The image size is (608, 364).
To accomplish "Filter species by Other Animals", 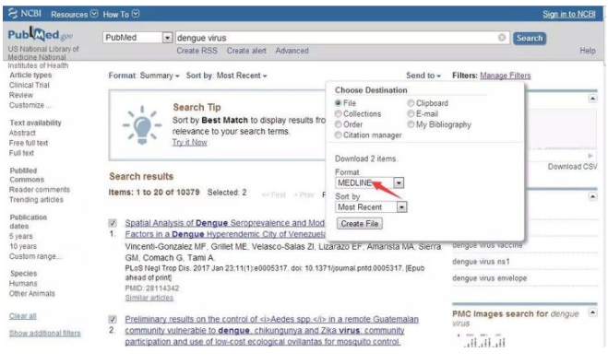I will (32, 294).
